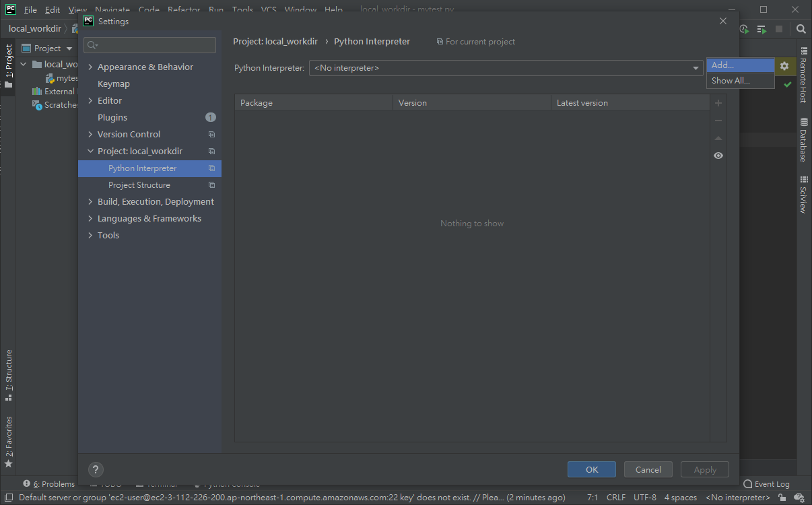
Task: Toggle the eye icon to show early releases
Action: [x=718, y=156]
